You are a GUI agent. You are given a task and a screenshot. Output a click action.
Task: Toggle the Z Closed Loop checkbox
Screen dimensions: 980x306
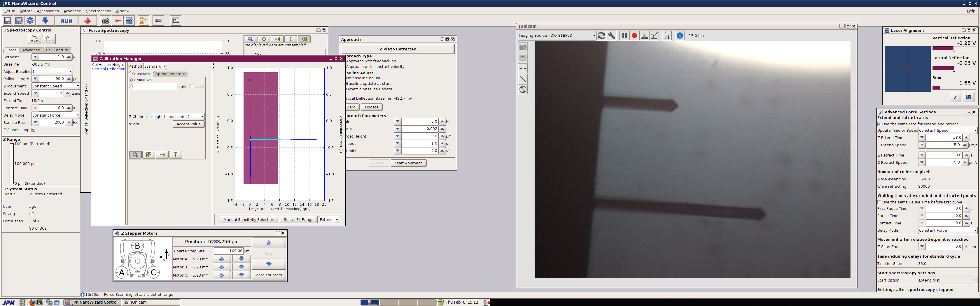[34, 130]
